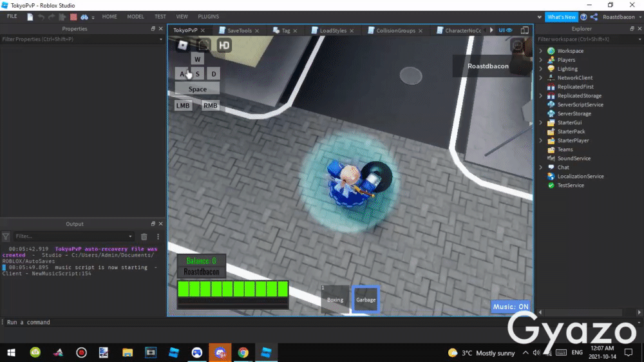This screenshot has height=362, width=644.
Task: Click the Filter workspace search field
Action: (x=587, y=39)
